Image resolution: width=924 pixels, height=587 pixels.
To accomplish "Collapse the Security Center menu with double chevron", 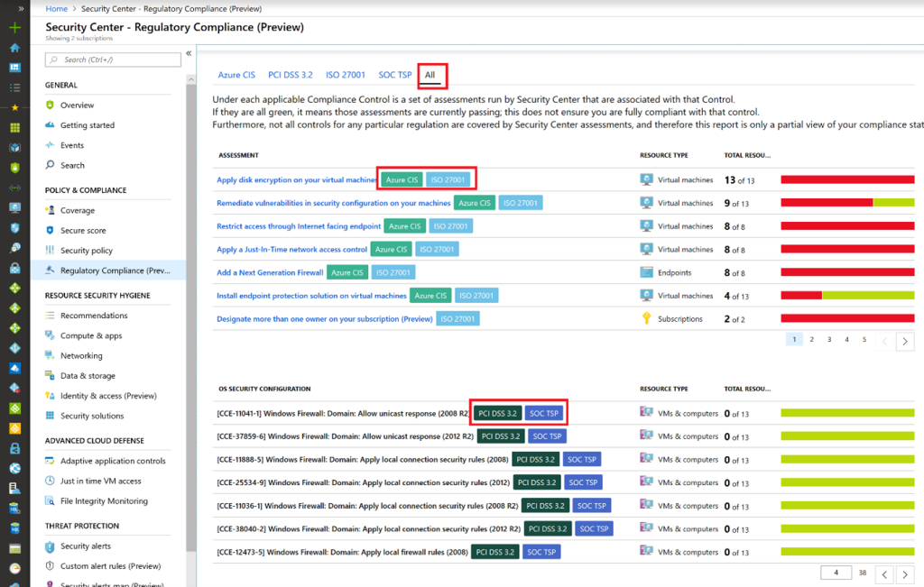I will click(189, 53).
